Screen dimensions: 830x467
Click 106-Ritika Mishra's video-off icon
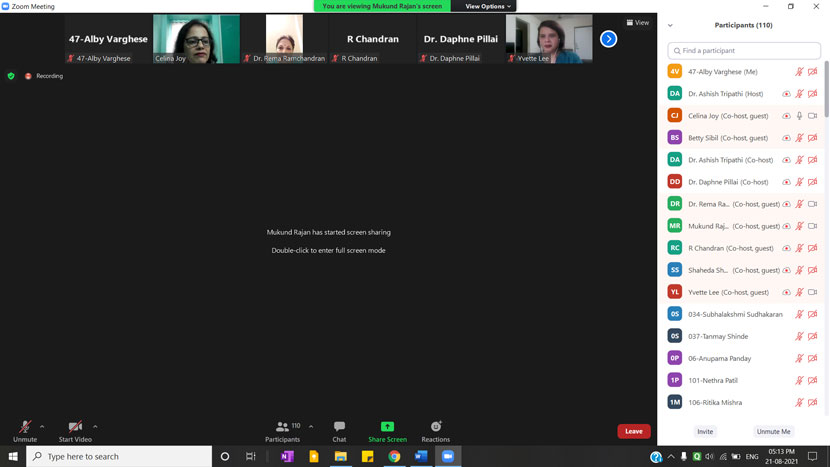(813, 402)
